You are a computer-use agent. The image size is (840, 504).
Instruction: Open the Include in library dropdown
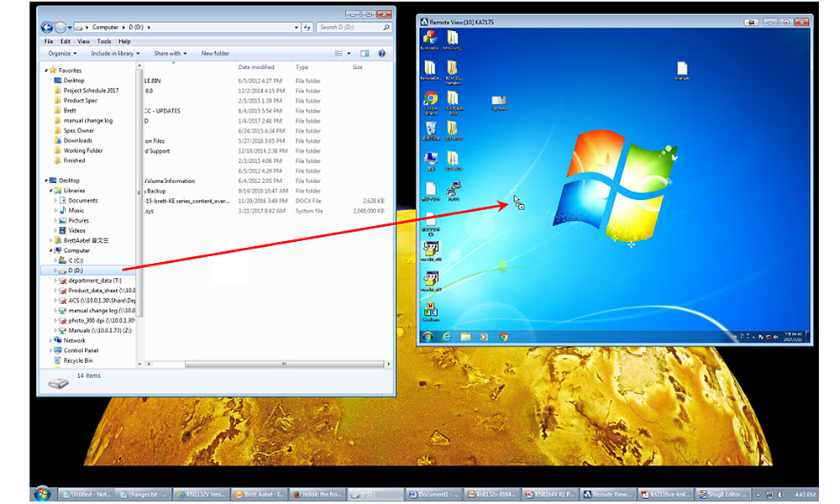point(114,53)
